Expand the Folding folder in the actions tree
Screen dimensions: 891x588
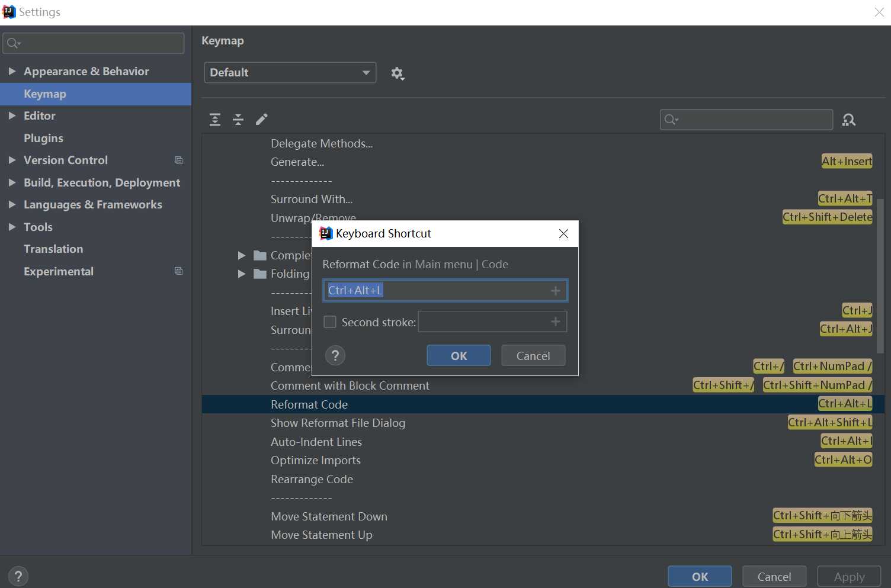[241, 274]
